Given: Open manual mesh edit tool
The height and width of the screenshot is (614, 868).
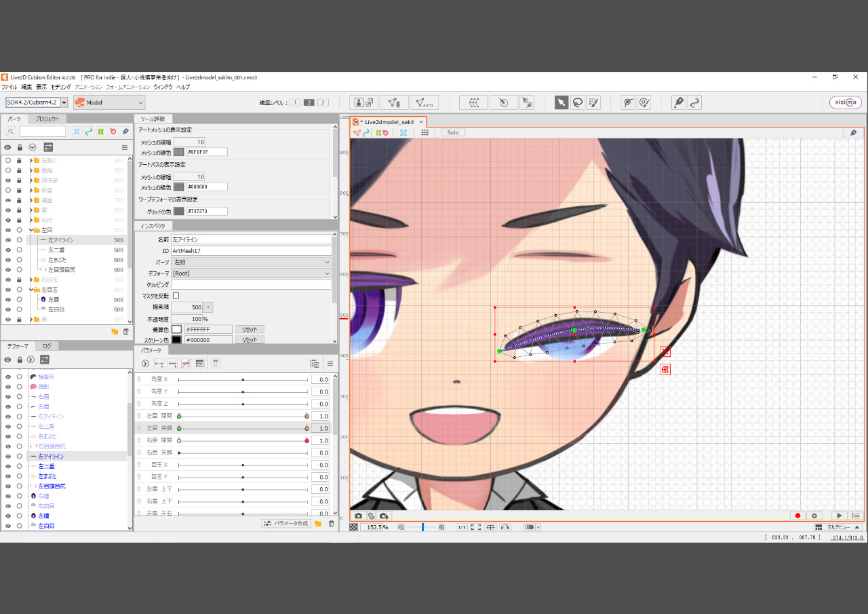Looking at the screenshot, I should point(394,102).
